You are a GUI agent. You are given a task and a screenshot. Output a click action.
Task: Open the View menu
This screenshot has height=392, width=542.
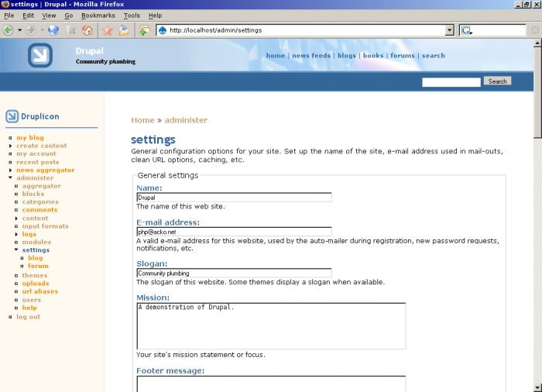(x=49, y=15)
